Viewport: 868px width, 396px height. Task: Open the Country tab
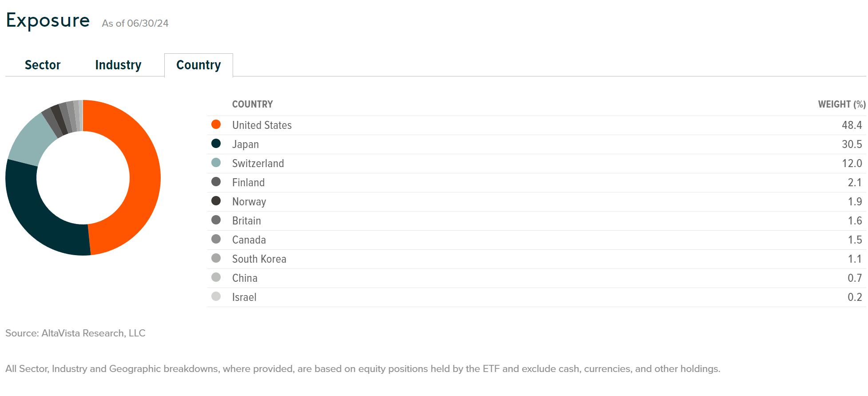click(198, 64)
